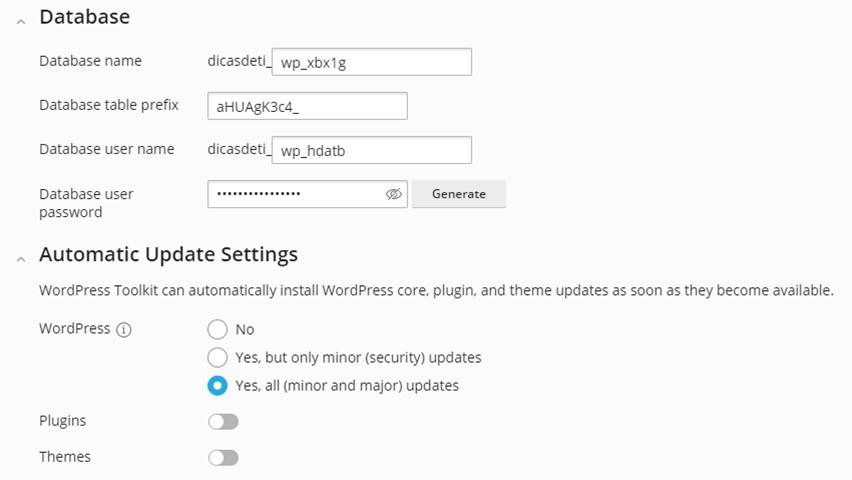Screen dimensions: 852x480
Task: Click the Generate password button
Action: (458, 194)
